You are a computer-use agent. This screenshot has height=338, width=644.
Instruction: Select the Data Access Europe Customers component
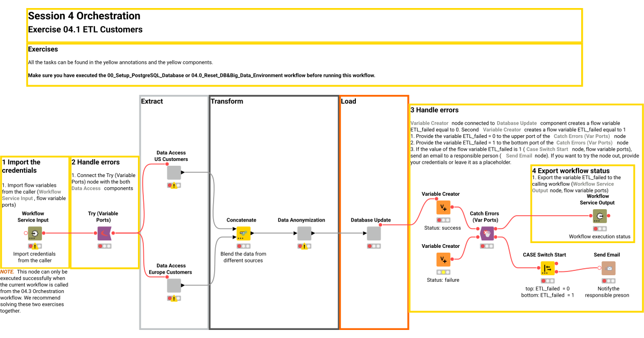click(173, 286)
